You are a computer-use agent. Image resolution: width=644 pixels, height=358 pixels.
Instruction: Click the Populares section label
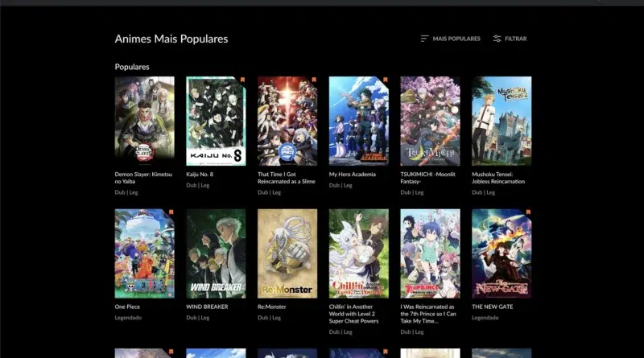click(132, 67)
